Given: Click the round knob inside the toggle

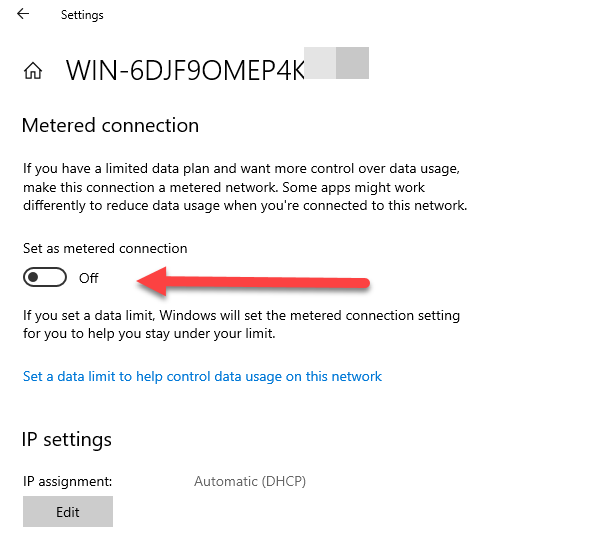Looking at the screenshot, I should coord(35,277).
